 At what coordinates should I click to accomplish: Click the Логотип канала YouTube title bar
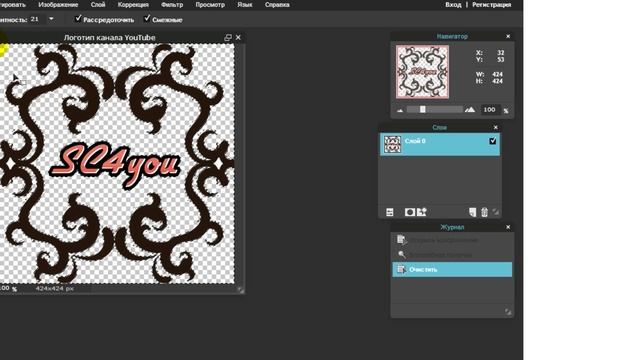[x=109, y=38]
